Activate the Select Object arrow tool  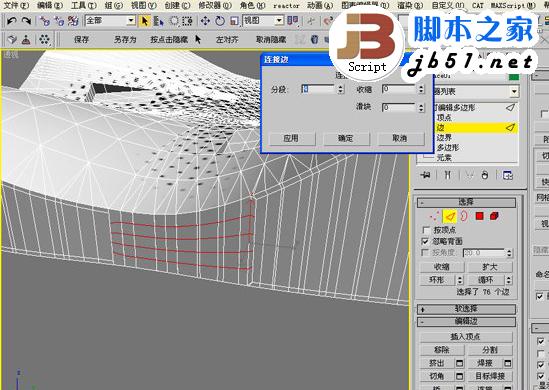tap(144, 21)
